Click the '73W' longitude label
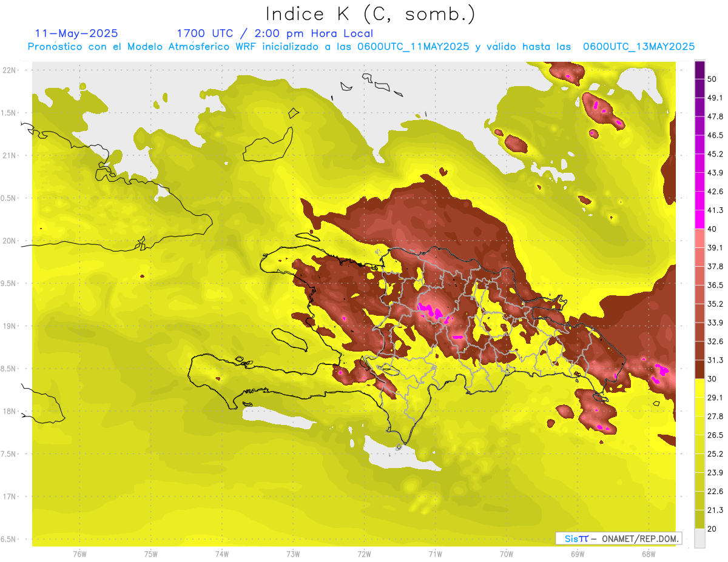Viewport: 728px width, 562px height. point(293,554)
